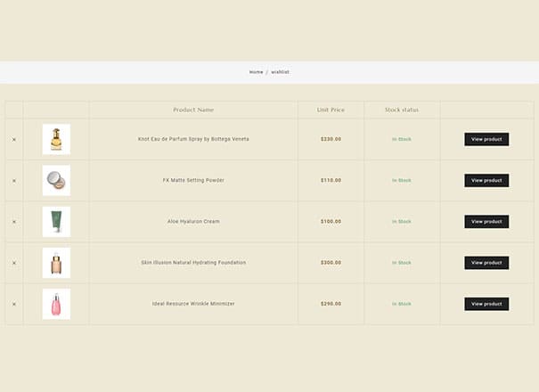Open the Aloe Hyaluron Cream name link
This screenshot has width=539, height=392.
[x=193, y=222]
